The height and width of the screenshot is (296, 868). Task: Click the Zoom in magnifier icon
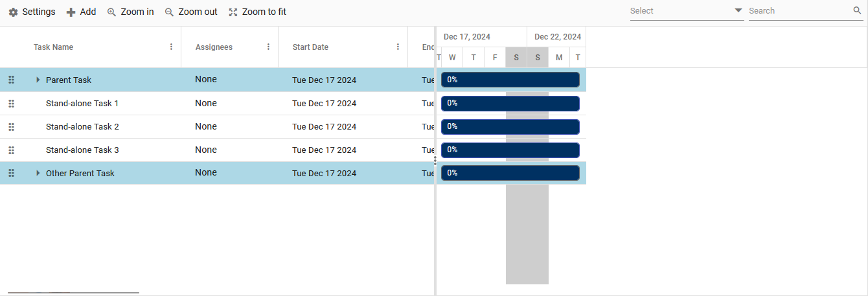111,12
